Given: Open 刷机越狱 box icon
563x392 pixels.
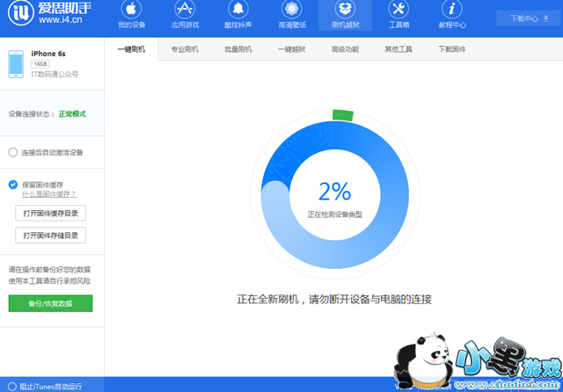Looking at the screenshot, I should (345, 9).
